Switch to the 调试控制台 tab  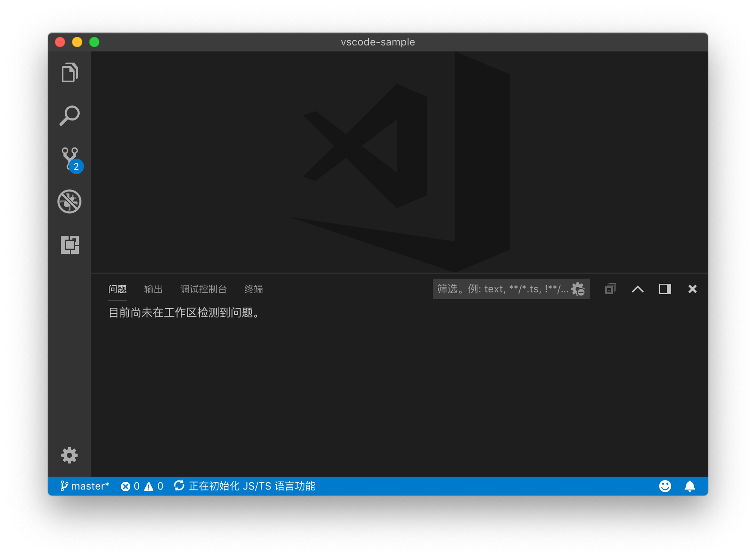[x=204, y=289]
